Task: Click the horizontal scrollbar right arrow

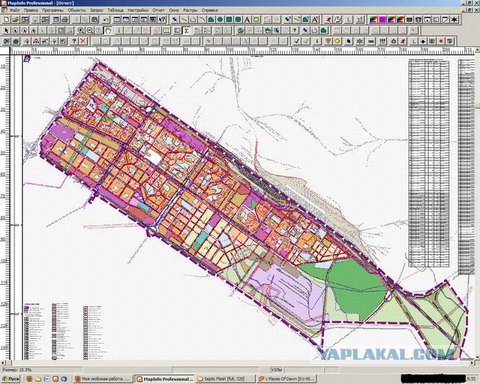Action: click(472, 362)
